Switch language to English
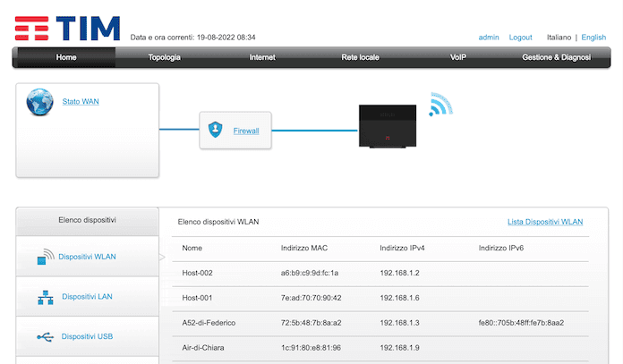The width and height of the screenshot is (623, 364). click(x=593, y=38)
